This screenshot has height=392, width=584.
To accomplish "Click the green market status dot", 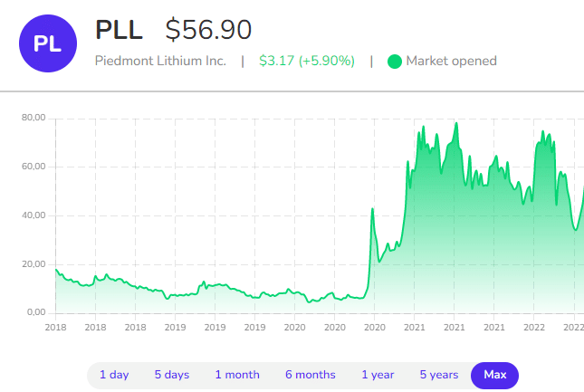I will tap(394, 62).
